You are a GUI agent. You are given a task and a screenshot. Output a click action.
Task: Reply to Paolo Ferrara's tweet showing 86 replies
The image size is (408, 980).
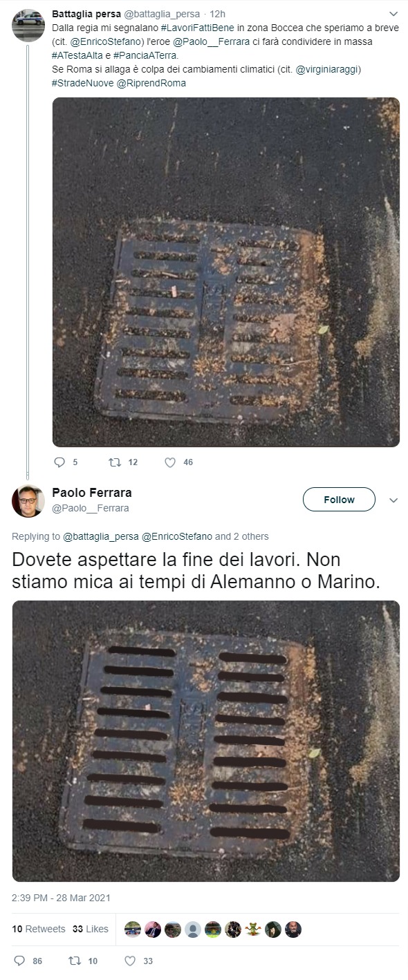(x=19, y=961)
